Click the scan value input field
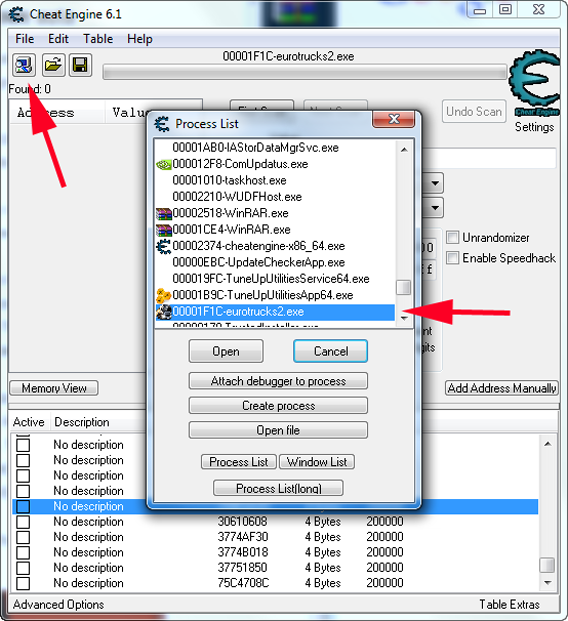Screen dimensions: 568x621 coord(489,158)
